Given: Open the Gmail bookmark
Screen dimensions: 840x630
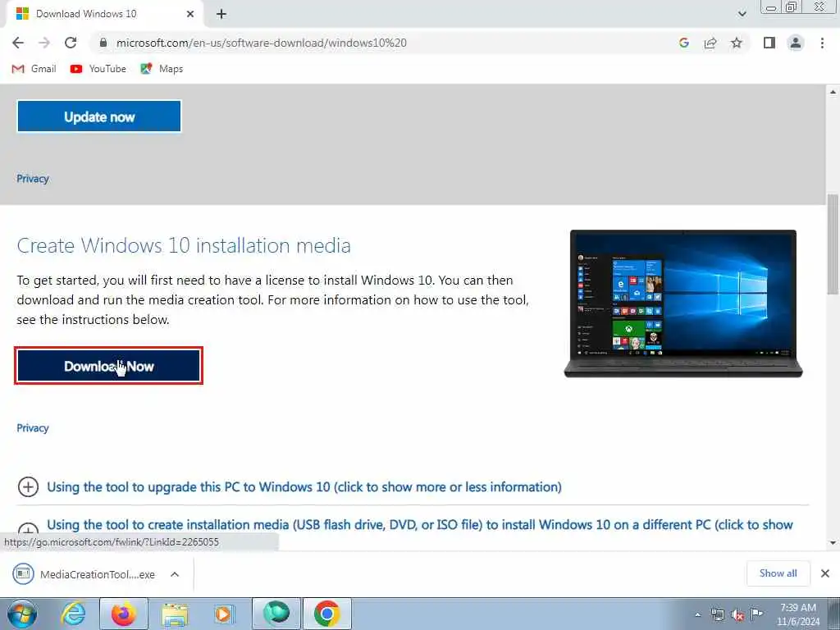Looking at the screenshot, I should pos(34,69).
